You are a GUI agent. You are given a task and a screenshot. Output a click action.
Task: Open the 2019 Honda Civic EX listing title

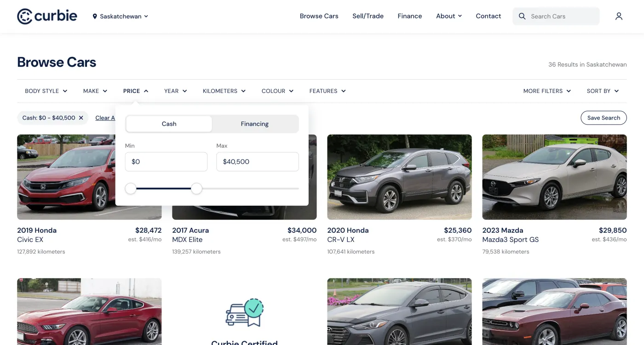tap(37, 235)
